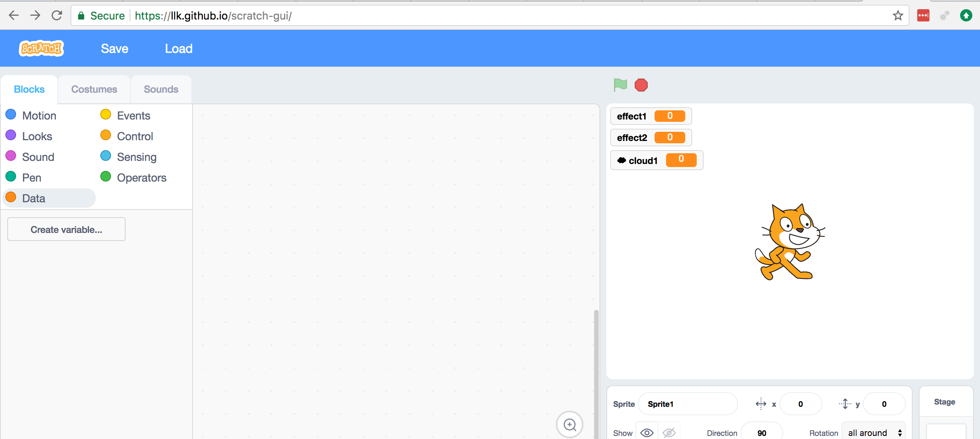Open the Events block category
This screenshot has height=439, width=980.
(133, 115)
